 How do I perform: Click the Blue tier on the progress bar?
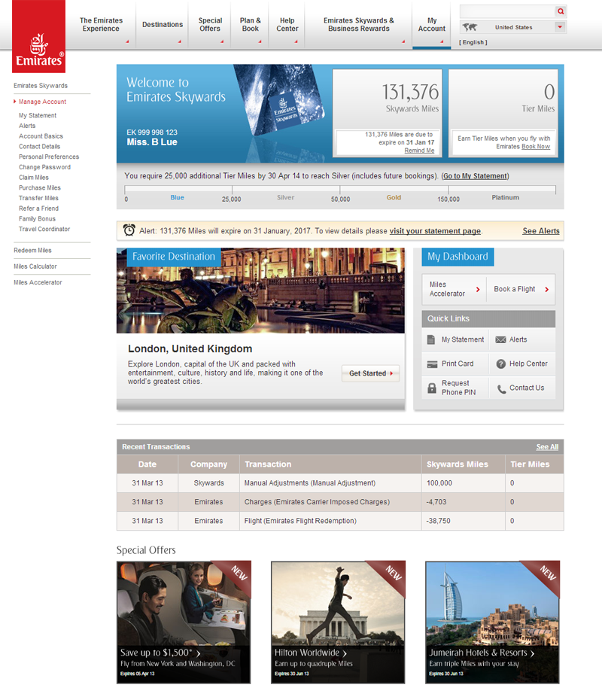point(177,197)
